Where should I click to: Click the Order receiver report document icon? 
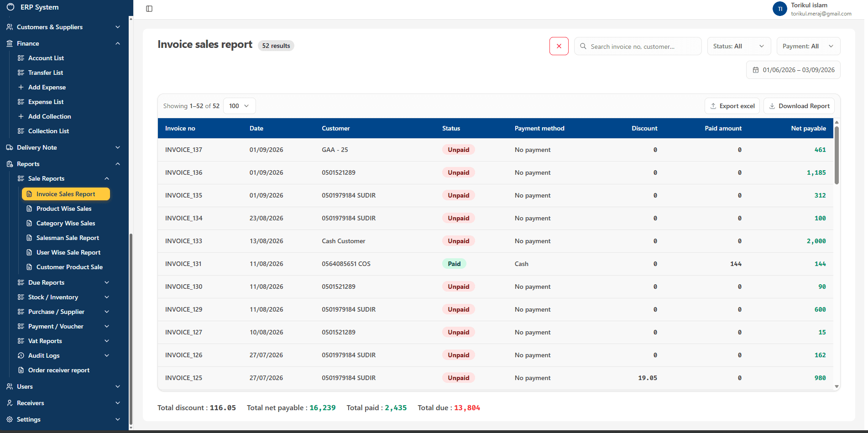(21, 370)
